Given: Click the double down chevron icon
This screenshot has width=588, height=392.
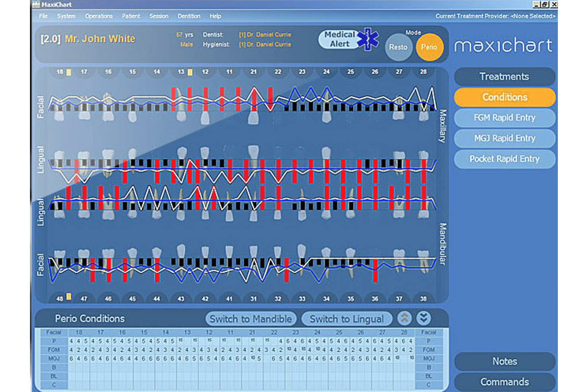Looking at the screenshot, I should 424,318.
